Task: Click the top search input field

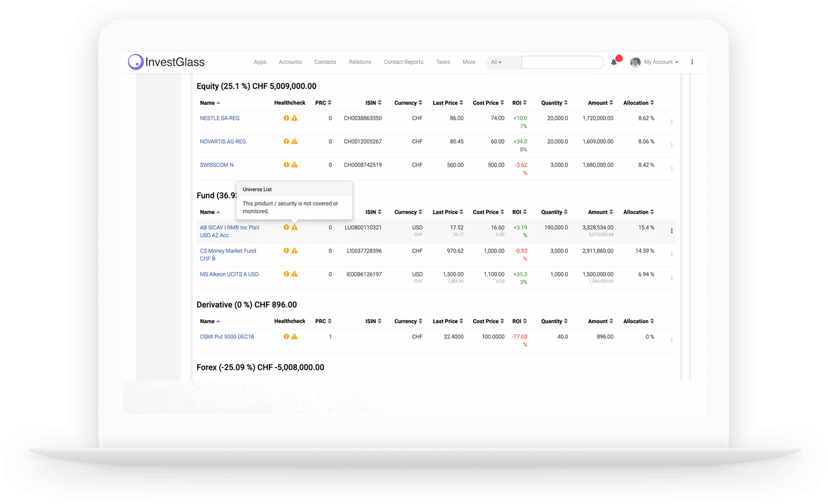Action: click(x=562, y=62)
